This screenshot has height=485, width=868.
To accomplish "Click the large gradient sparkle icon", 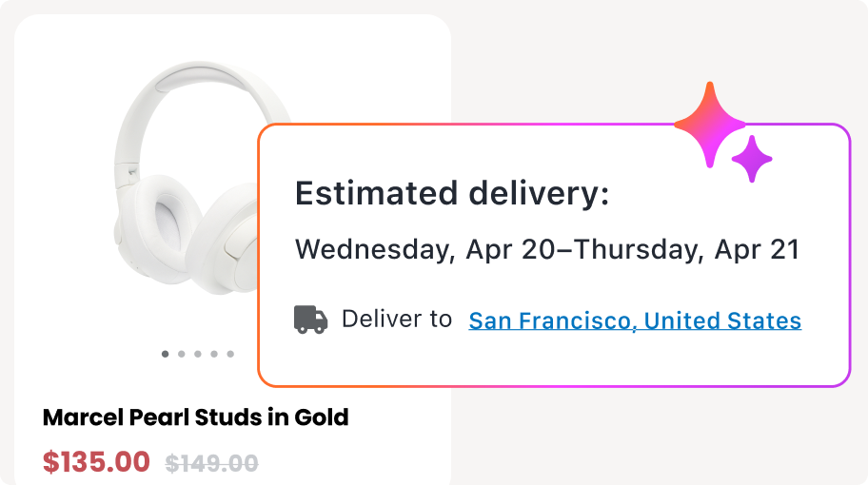I will click(709, 124).
